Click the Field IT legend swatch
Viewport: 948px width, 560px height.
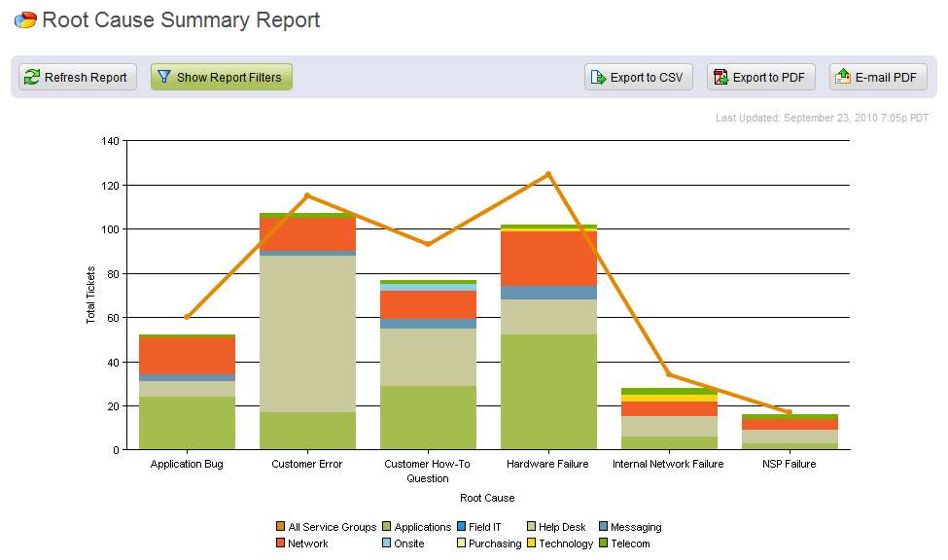coord(461,526)
